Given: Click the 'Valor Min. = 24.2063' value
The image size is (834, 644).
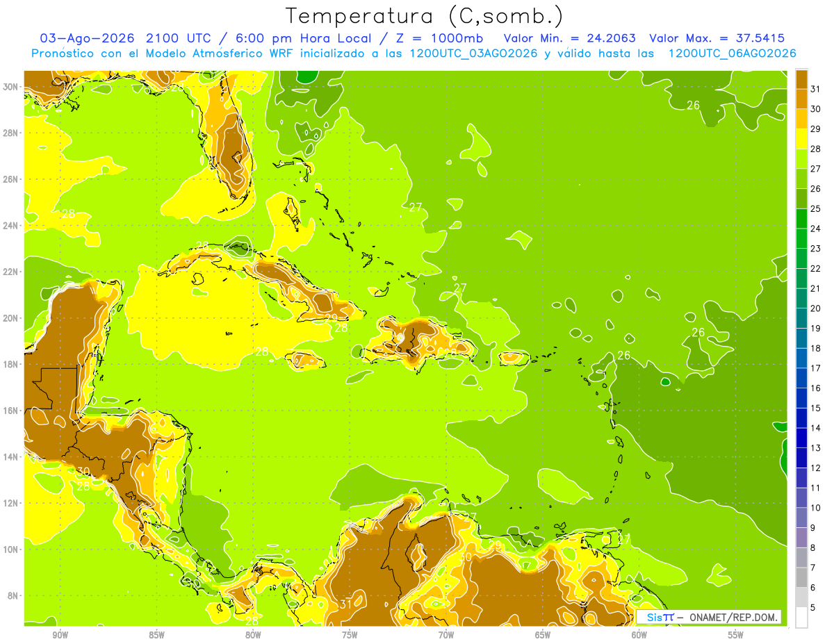Looking at the screenshot, I should pyautogui.click(x=569, y=38).
